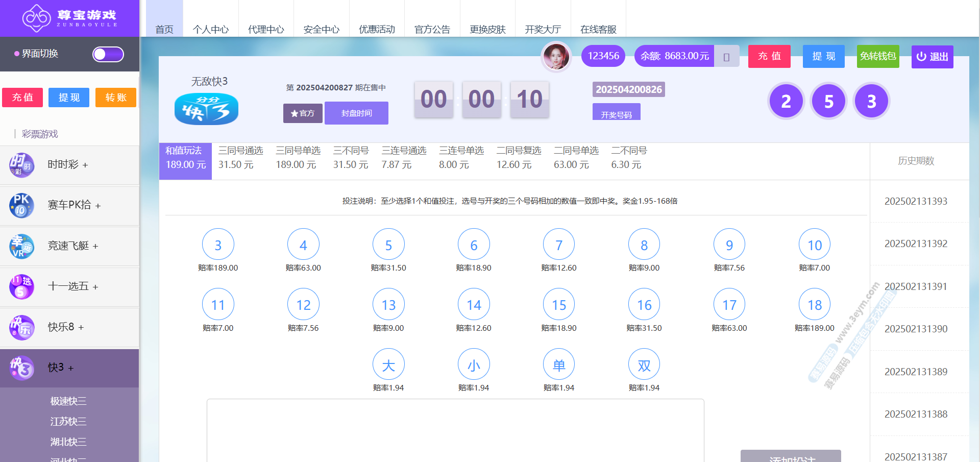Expand the 时时彩 plus menu

click(85, 165)
